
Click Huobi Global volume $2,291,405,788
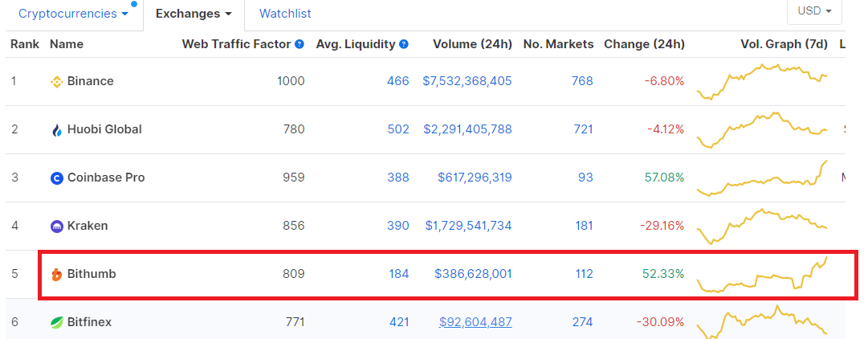coord(468,129)
